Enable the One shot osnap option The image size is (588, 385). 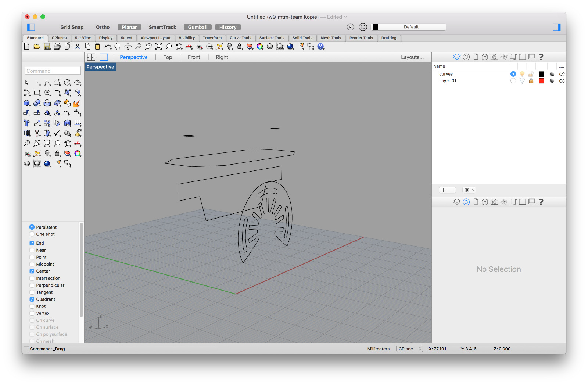[32, 234]
